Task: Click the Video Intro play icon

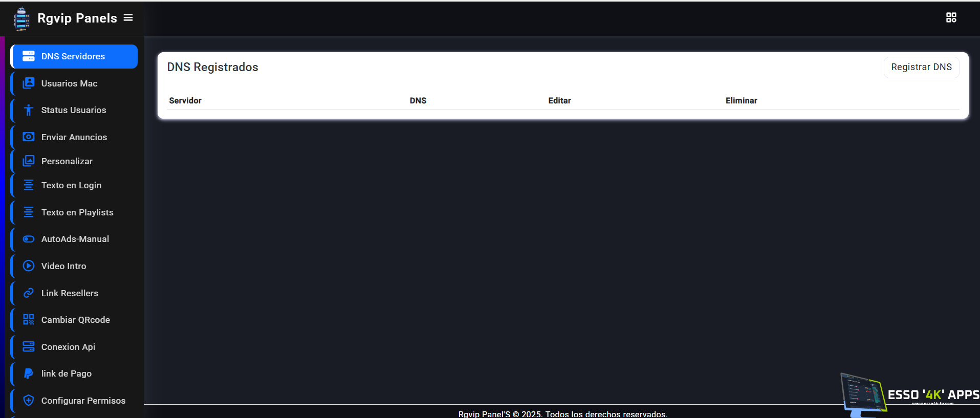Action: pyautogui.click(x=29, y=266)
